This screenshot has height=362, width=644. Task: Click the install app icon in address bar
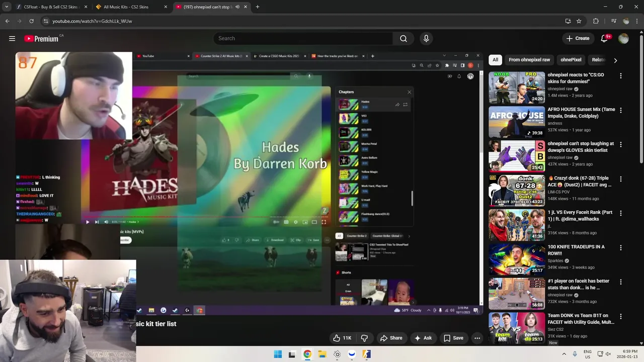tap(568, 21)
